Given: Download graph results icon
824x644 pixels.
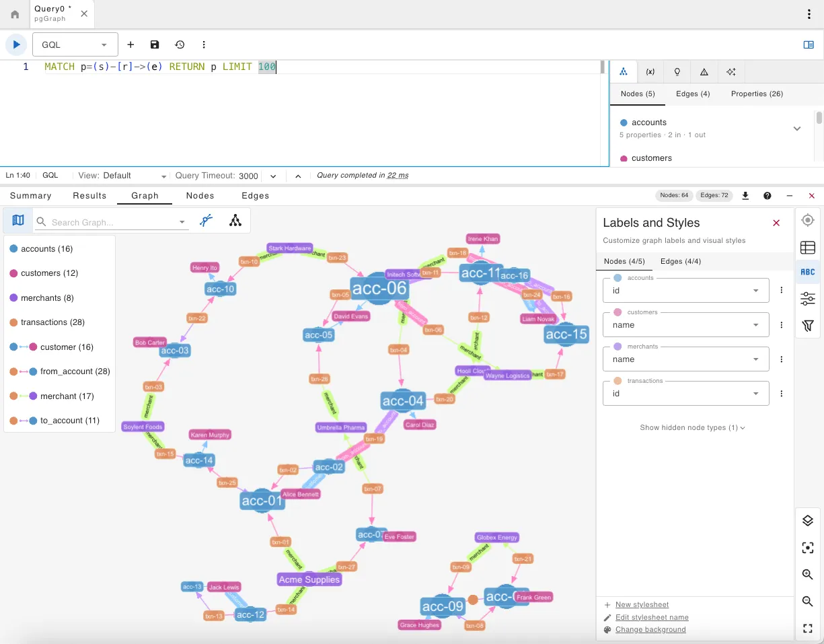Looking at the screenshot, I should pyautogui.click(x=745, y=196).
